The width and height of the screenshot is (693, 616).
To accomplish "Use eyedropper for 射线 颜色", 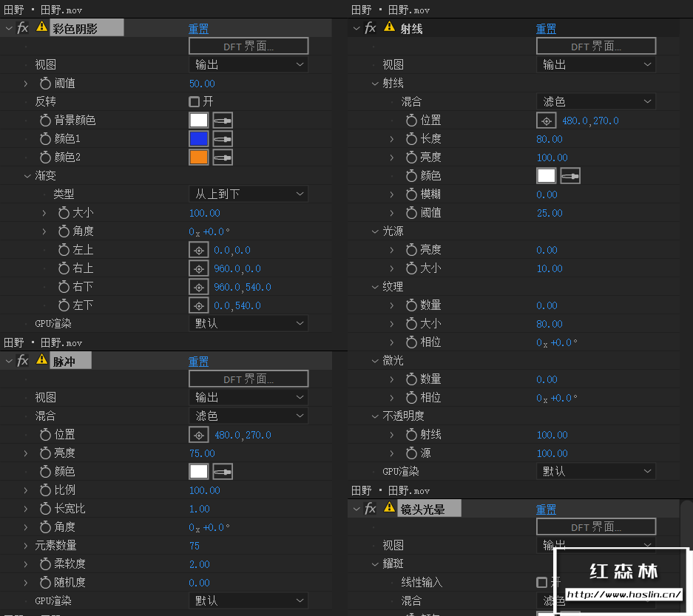I will 570,176.
